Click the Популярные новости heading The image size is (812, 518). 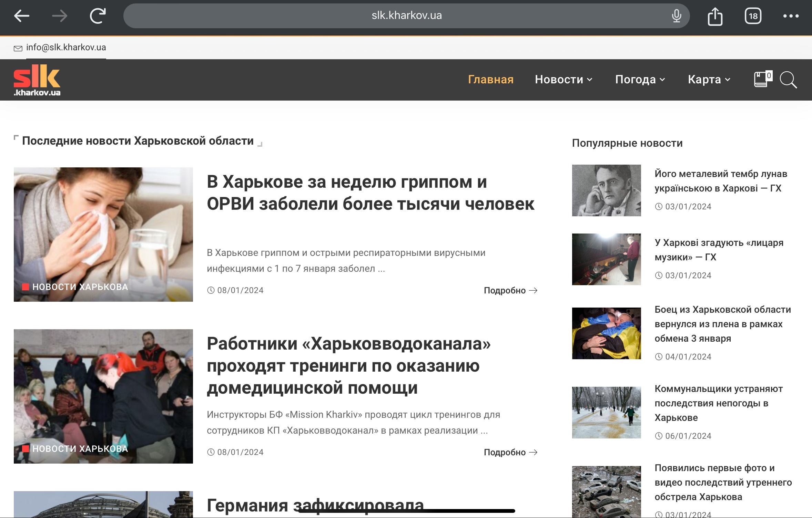click(627, 143)
